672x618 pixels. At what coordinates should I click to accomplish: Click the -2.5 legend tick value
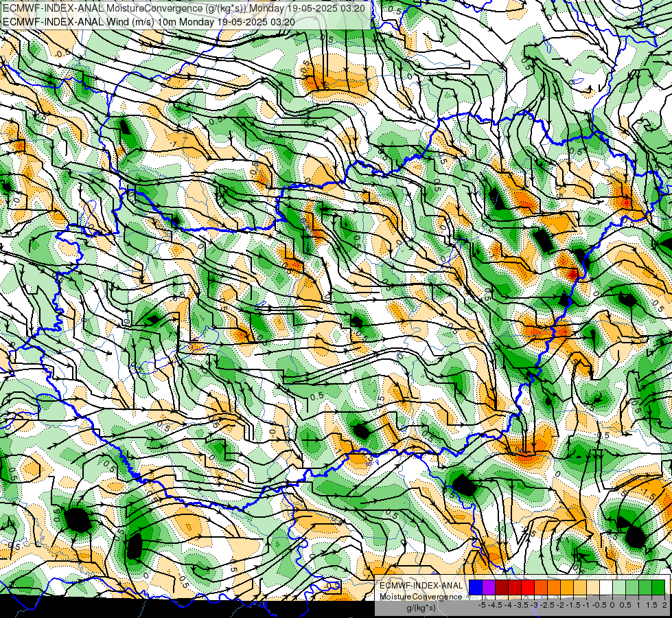547,605
